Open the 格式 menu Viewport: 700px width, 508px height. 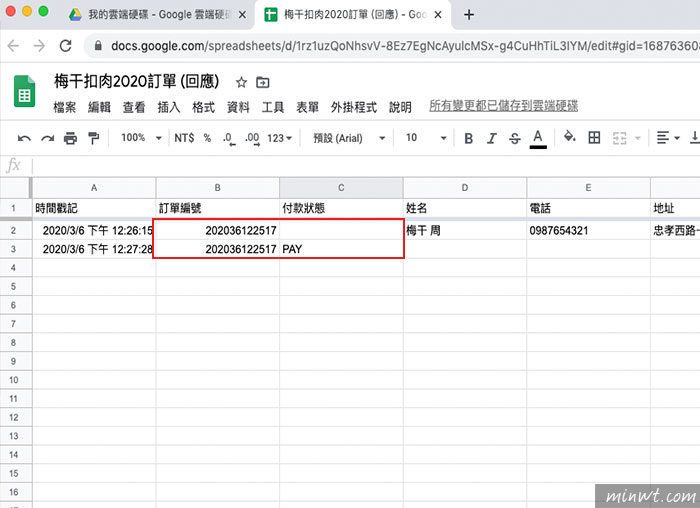point(204,107)
